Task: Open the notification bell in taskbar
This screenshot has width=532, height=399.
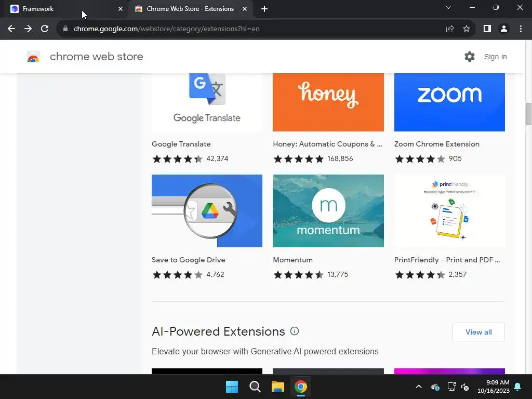Action: click(518, 387)
